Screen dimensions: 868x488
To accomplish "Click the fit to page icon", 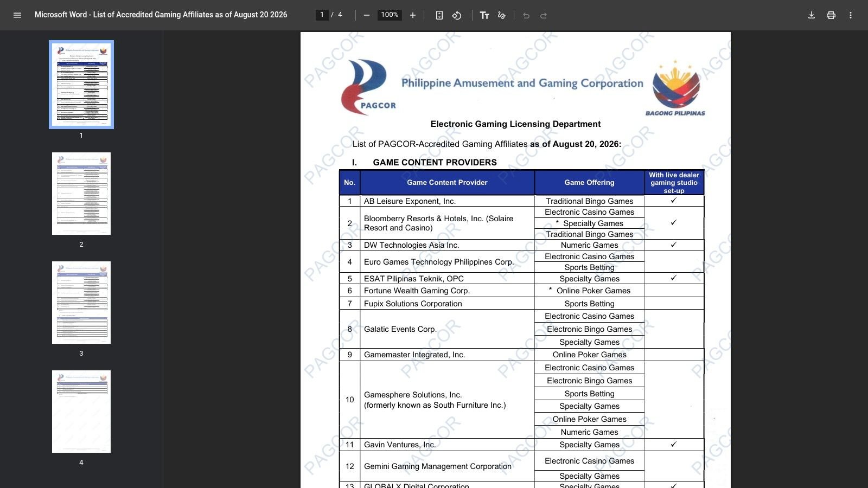I will point(439,15).
